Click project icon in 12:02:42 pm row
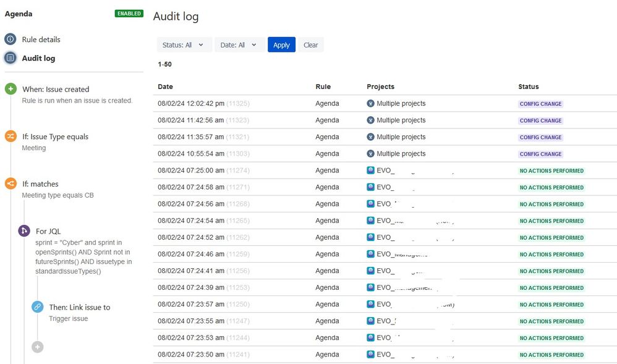 (x=370, y=103)
